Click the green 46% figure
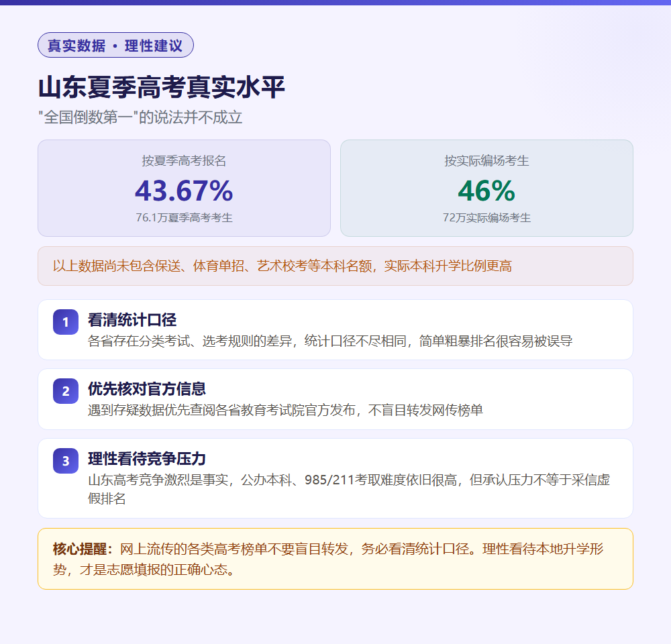The height and width of the screenshot is (644, 671). click(x=486, y=191)
